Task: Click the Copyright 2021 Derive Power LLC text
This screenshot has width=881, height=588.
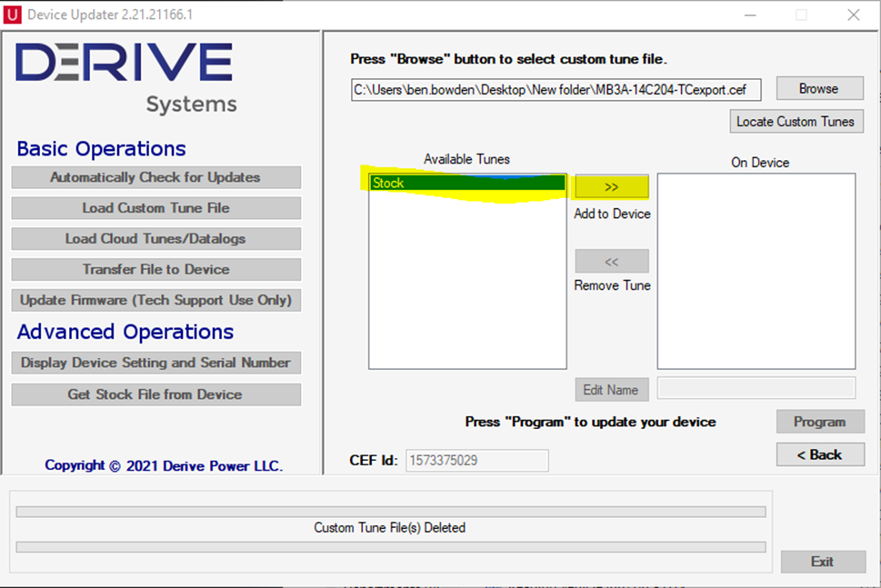Action: coord(164,465)
